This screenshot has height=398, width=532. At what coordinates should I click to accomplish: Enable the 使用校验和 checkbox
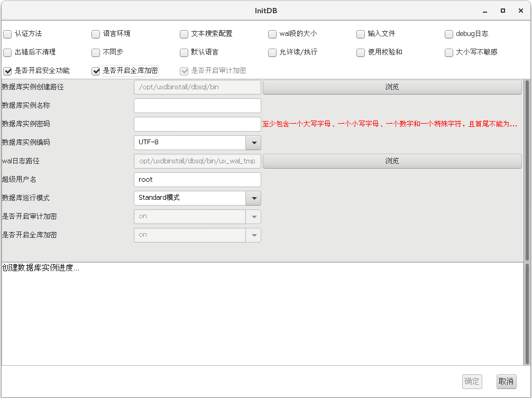(361, 53)
